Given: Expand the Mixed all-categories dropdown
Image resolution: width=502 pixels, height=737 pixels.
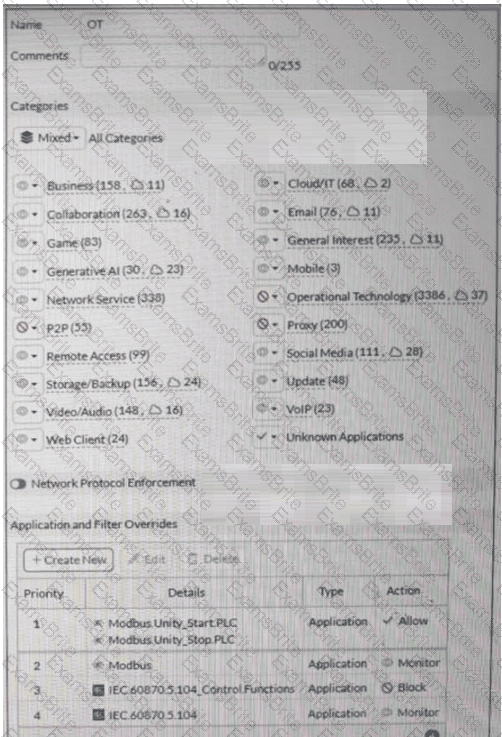Looking at the screenshot, I should [49, 138].
